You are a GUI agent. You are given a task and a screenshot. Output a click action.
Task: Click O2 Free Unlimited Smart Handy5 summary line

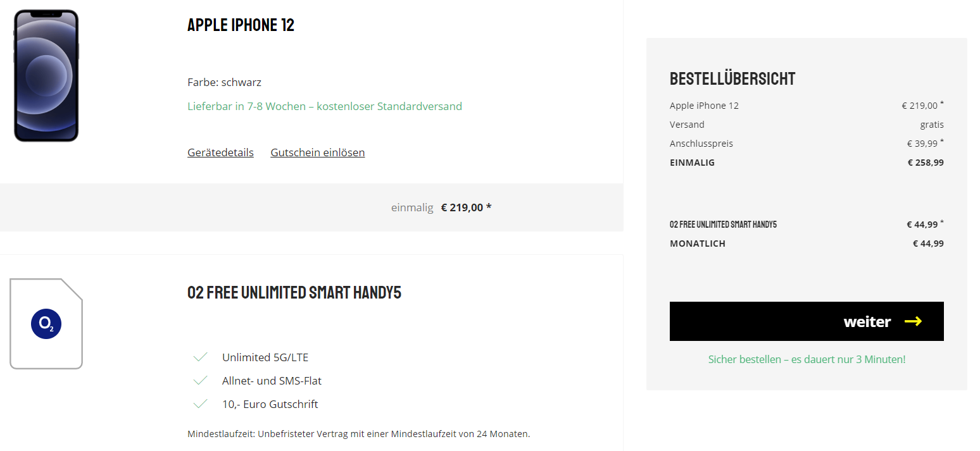tap(723, 225)
